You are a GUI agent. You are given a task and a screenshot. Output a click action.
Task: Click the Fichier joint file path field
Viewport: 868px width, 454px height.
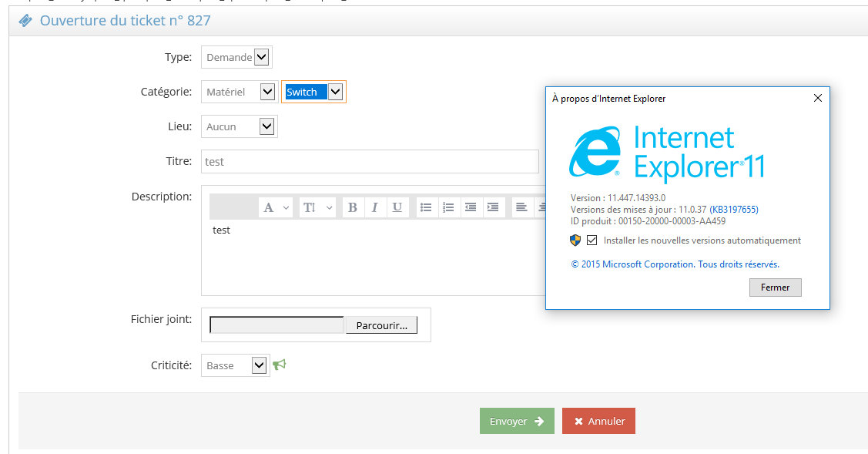tap(276, 325)
